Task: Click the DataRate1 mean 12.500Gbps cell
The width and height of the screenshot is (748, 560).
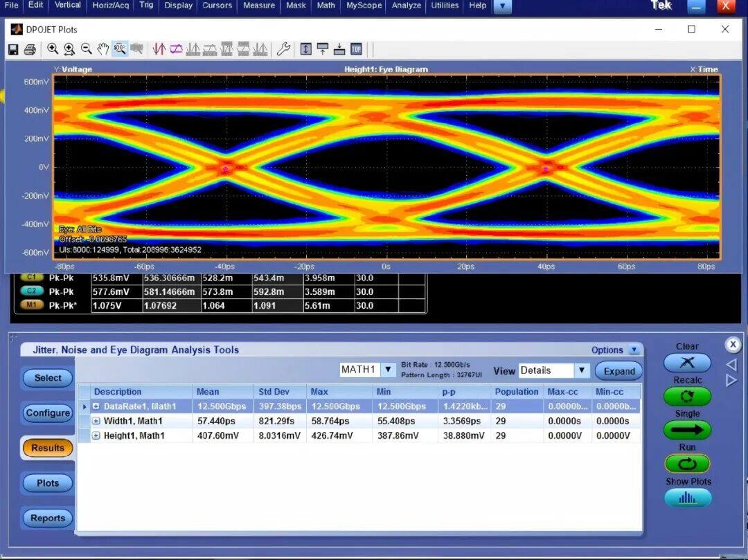Action: [x=222, y=406]
